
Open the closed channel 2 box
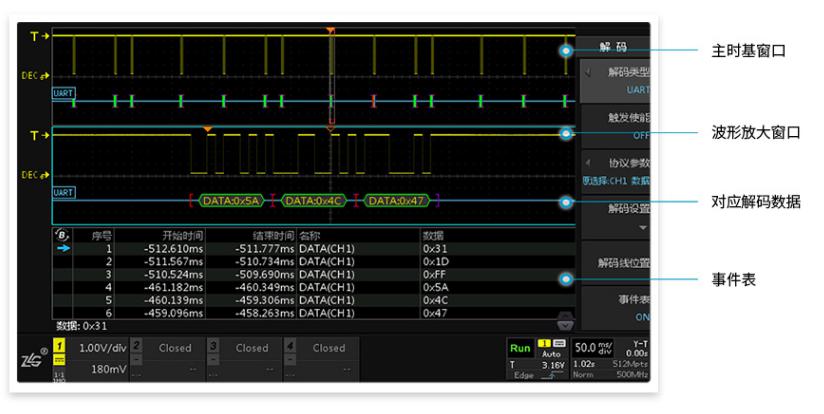(x=167, y=359)
